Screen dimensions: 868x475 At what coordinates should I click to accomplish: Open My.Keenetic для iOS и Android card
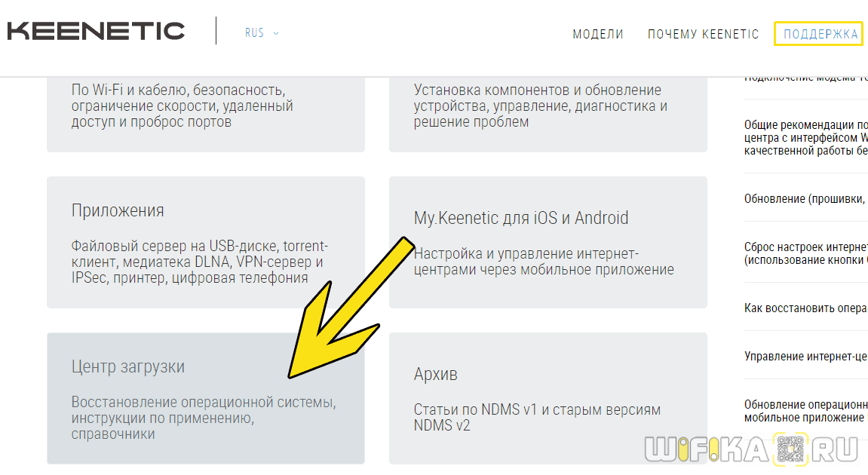(547, 243)
